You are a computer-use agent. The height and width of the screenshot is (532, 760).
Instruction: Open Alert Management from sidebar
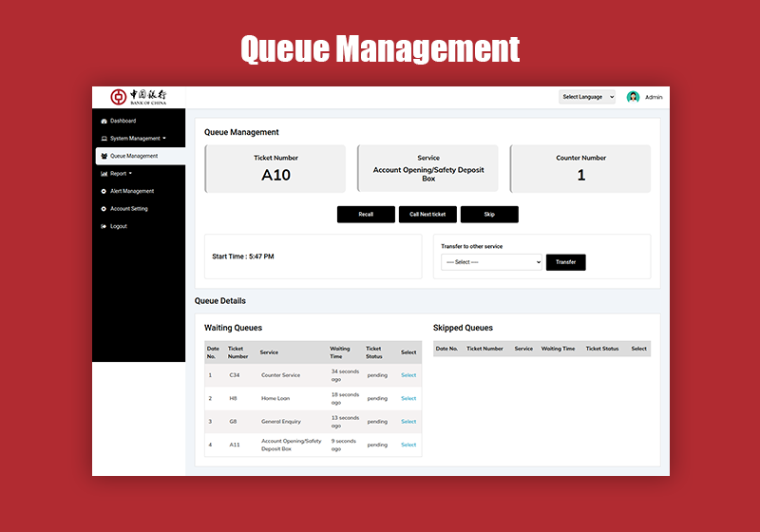click(131, 191)
